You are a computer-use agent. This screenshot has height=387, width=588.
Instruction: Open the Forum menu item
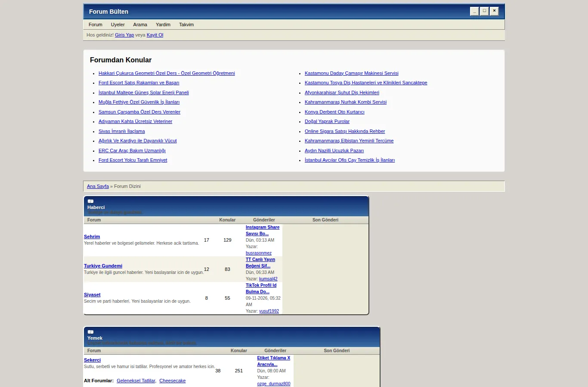point(96,25)
